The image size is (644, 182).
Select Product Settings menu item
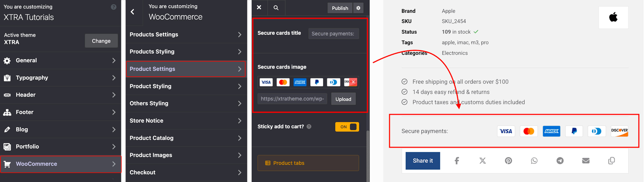point(185,69)
